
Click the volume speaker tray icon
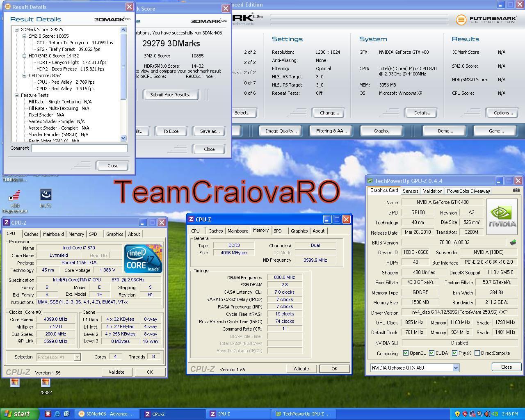[x=486, y=414]
